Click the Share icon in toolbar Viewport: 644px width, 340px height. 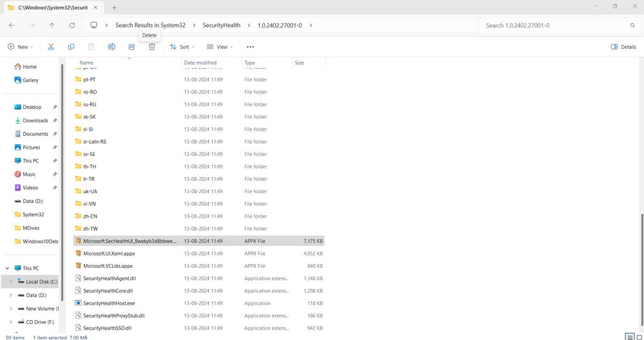click(132, 47)
